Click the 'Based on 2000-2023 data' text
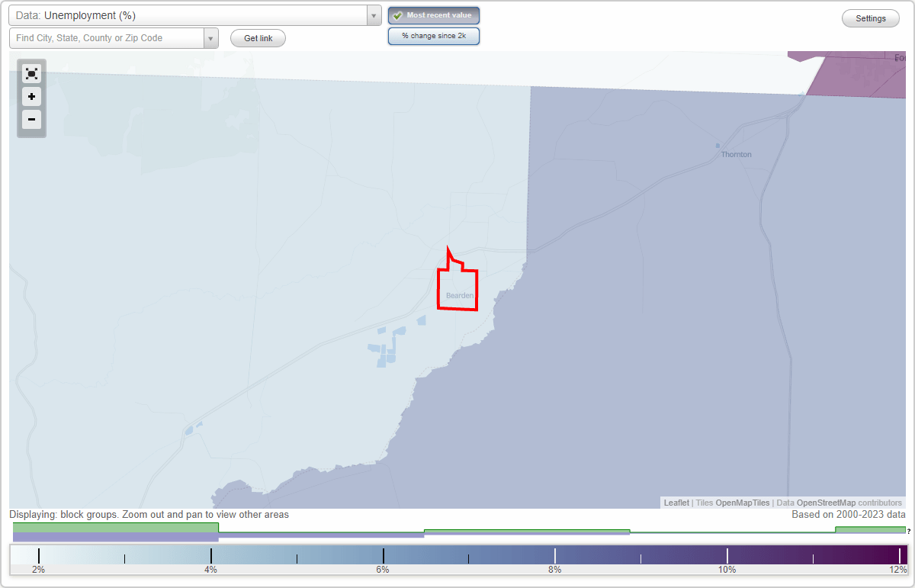Screen dimensions: 915x588 point(849,515)
